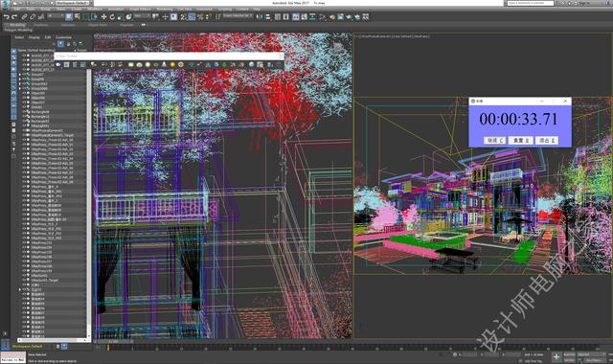Screen dimensions: 613x364
Task: Toggle Spinner Snap in main toolbar
Action: (x=209, y=17)
